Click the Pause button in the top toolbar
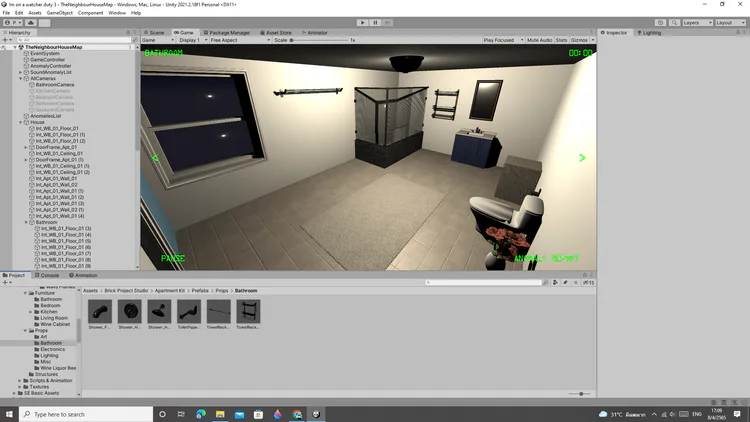Viewport: 750px width, 422px height. tap(375, 22)
